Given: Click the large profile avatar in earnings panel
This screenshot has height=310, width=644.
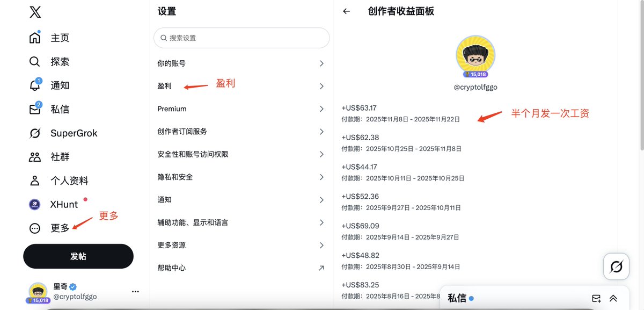Looking at the screenshot, I should coord(475,55).
